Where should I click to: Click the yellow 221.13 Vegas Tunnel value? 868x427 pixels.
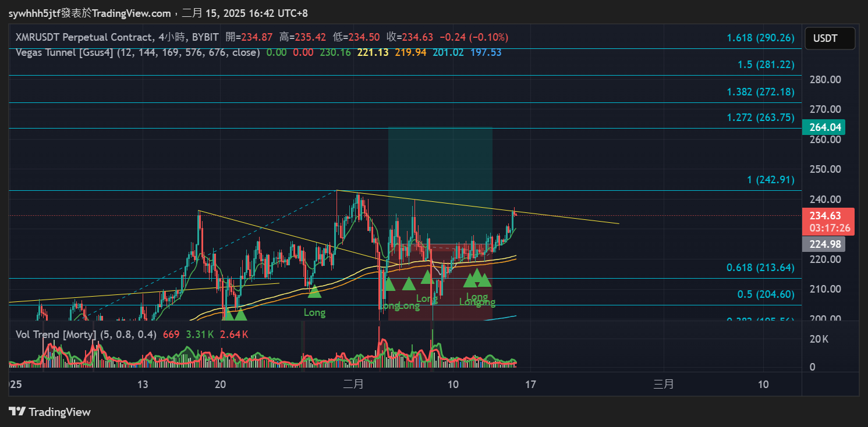[x=373, y=52]
